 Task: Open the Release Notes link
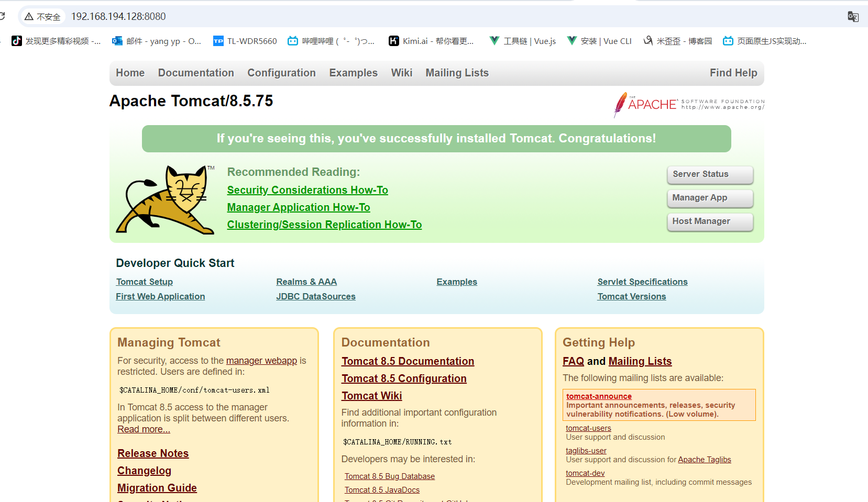click(x=153, y=453)
